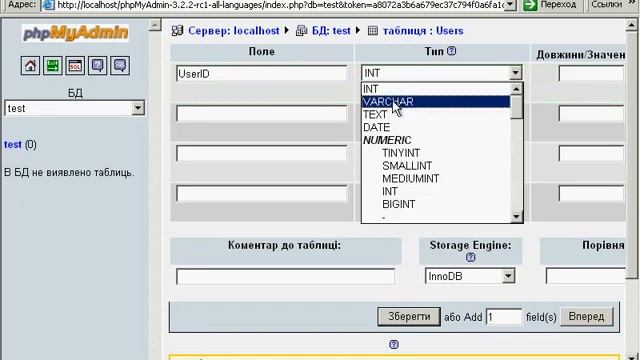The width and height of the screenshot is (640, 360).
Task: Open the MySQL documentation icon
Action: (x=120, y=66)
